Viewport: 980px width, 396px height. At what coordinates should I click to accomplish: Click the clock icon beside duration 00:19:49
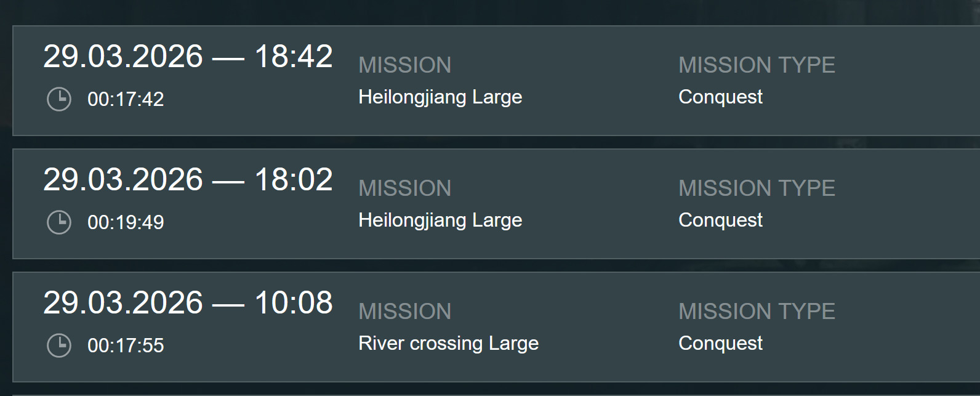pyautogui.click(x=59, y=222)
